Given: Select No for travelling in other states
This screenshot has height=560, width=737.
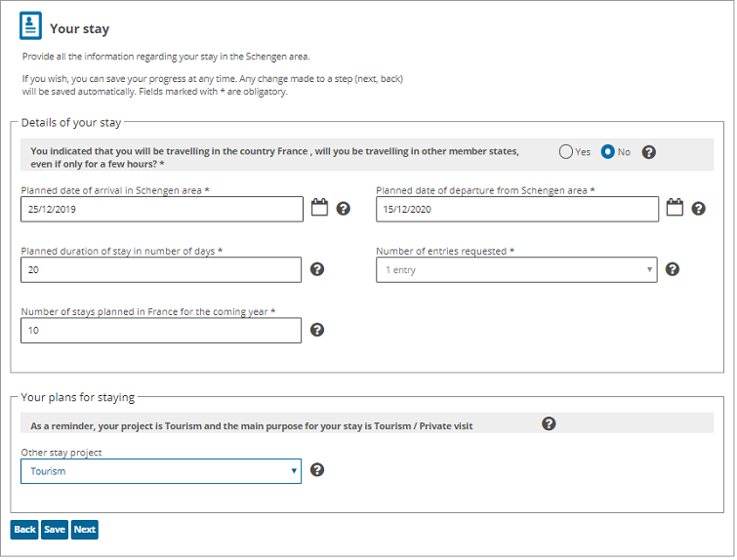Looking at the screenshot, I should [x=608, y=152].
